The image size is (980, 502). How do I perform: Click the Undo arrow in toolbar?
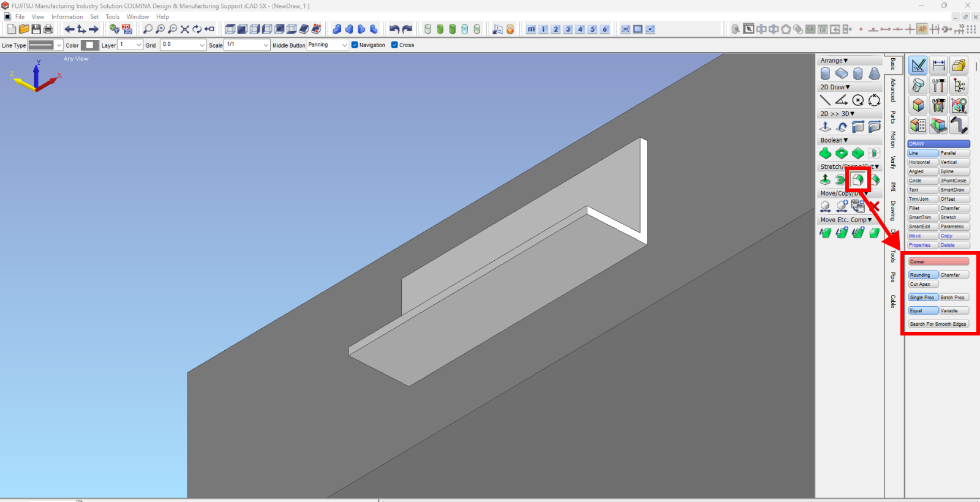(394, 29)
